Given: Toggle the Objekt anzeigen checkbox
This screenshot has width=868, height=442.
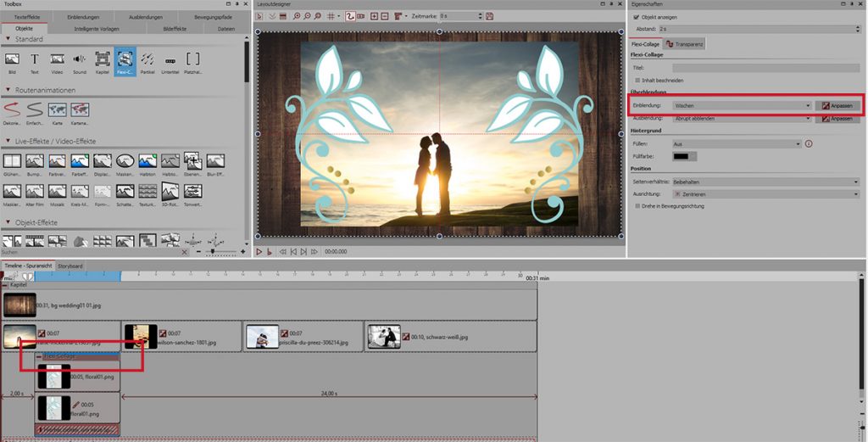Looking at the screenshot, I should (x=637, y=17).
